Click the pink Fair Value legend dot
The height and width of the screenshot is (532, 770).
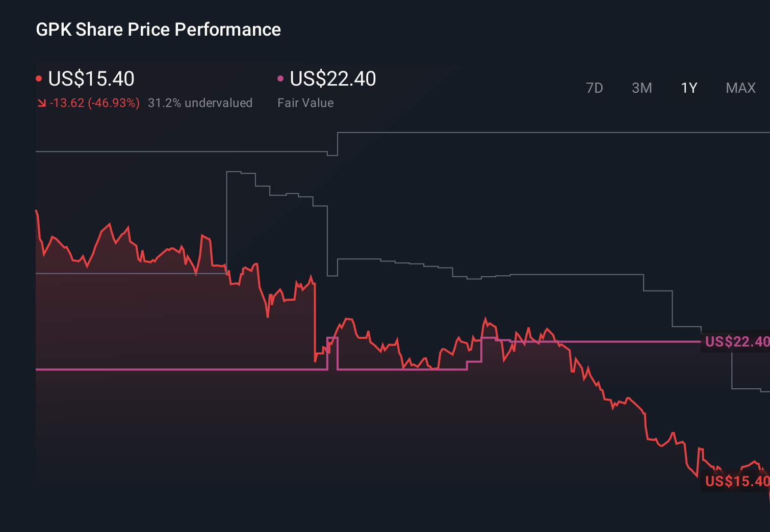(280, 78)
